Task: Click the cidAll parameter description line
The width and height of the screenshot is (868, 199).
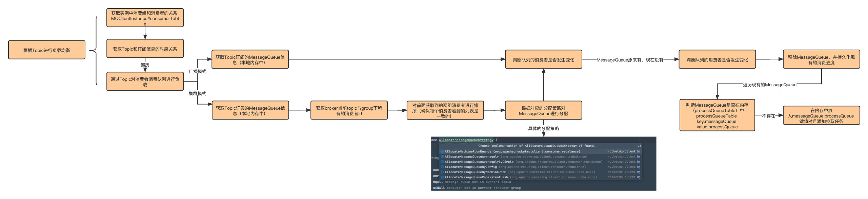Action: point(477,188)
